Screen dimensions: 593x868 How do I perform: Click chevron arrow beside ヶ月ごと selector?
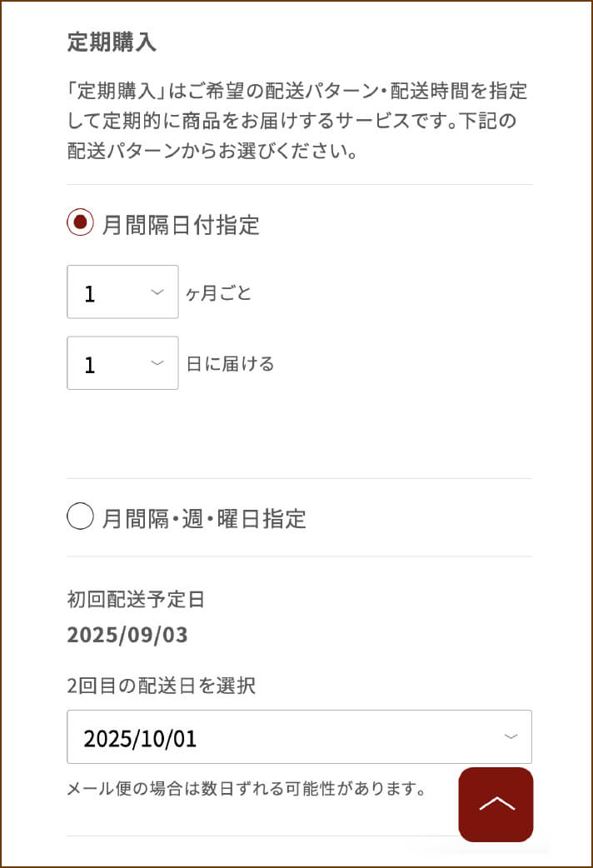click(x=157, y=292)
